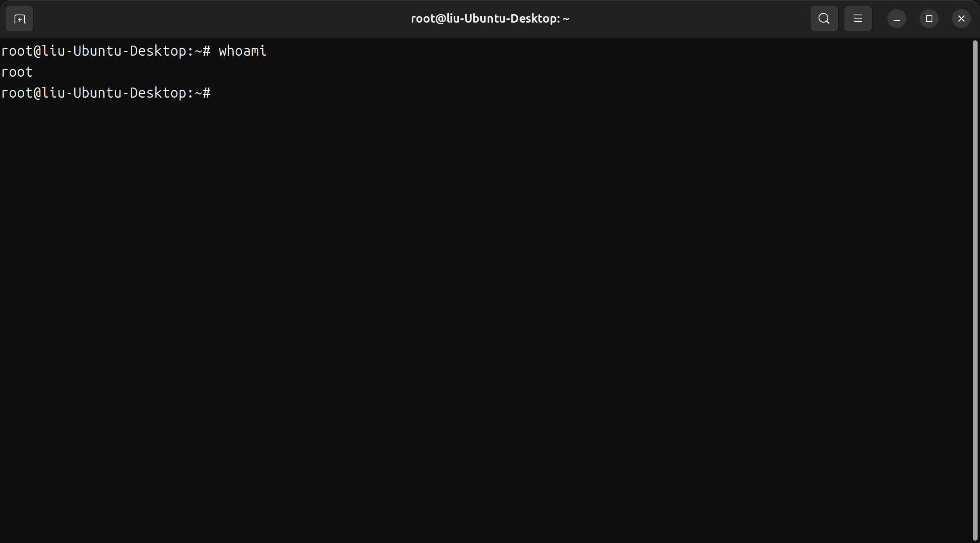The image size is (980, 543).
Task: Click empty header bar left of title
Action: tap(222, 19)
